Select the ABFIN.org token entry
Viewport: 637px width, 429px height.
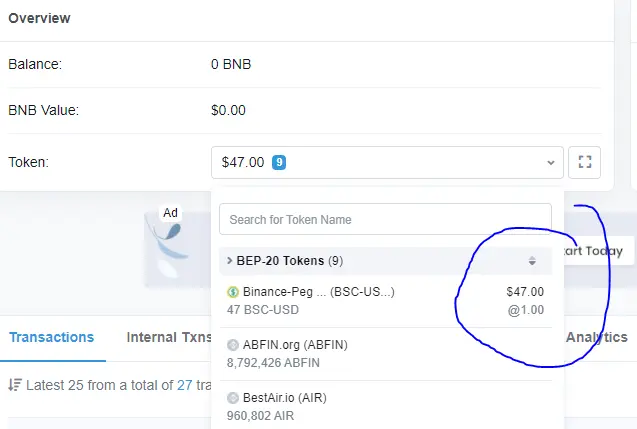click(385, 354)
